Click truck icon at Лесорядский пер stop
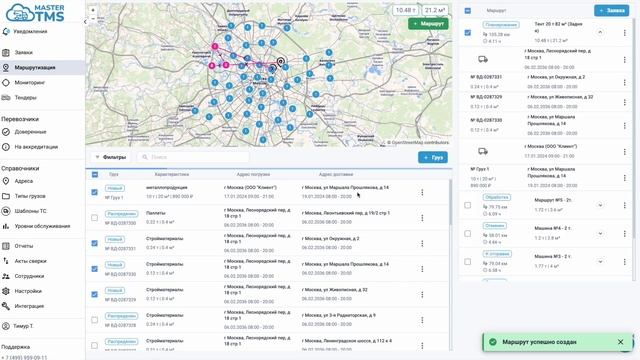Image resolution: width=640 pixels, height=360 pixels. coord(483,59)
